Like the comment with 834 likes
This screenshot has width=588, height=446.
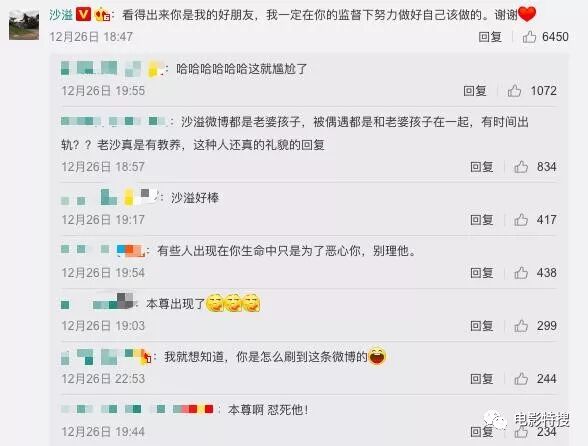click(x=521, y=167)
